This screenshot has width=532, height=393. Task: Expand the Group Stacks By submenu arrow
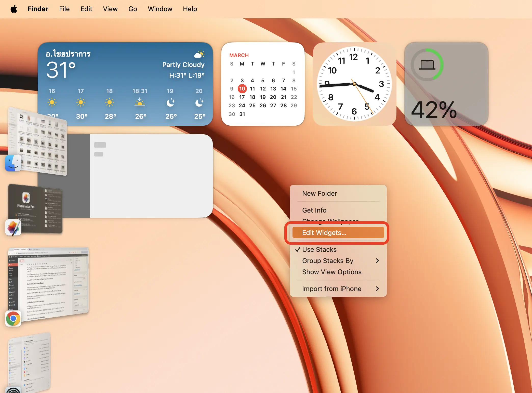377,261
